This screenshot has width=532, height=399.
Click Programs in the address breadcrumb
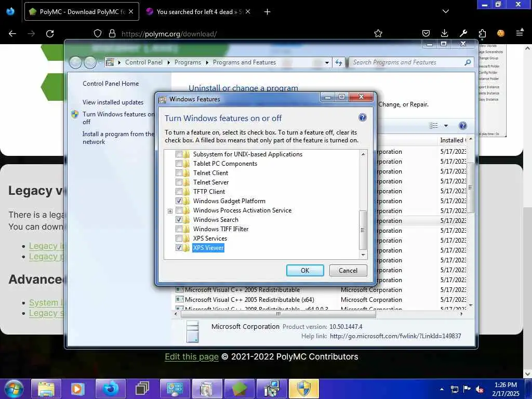[x=188, y=62]
